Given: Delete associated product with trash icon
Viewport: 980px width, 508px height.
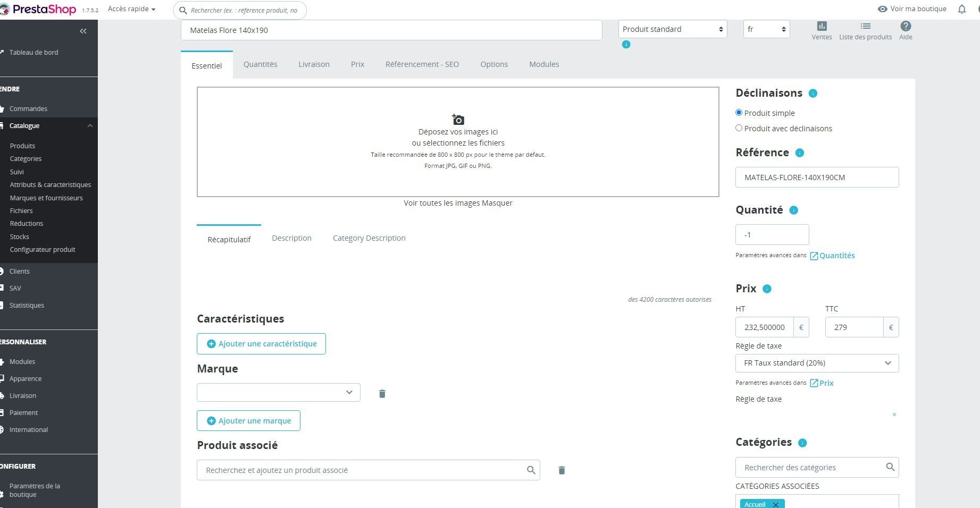Looking at the screenshot, I should tap(562, 470).
